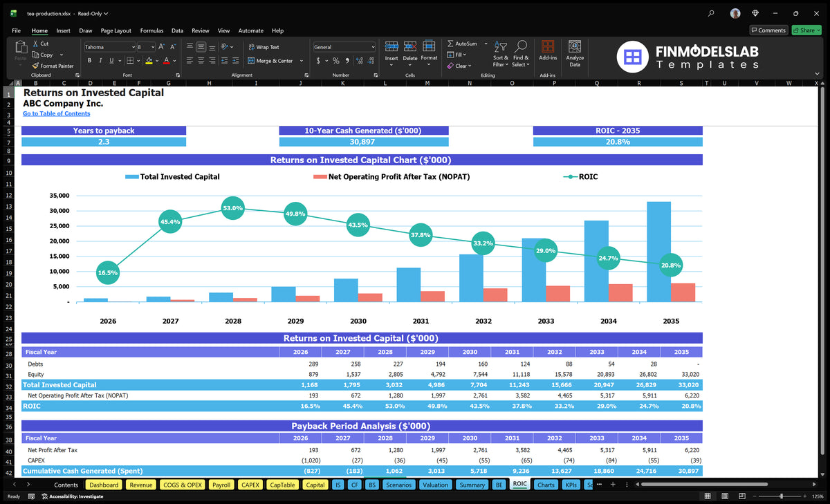The width and height of the screenshot is (830, 504).
Task: Top-align the cell contents
Action: [x=190, y=47]
